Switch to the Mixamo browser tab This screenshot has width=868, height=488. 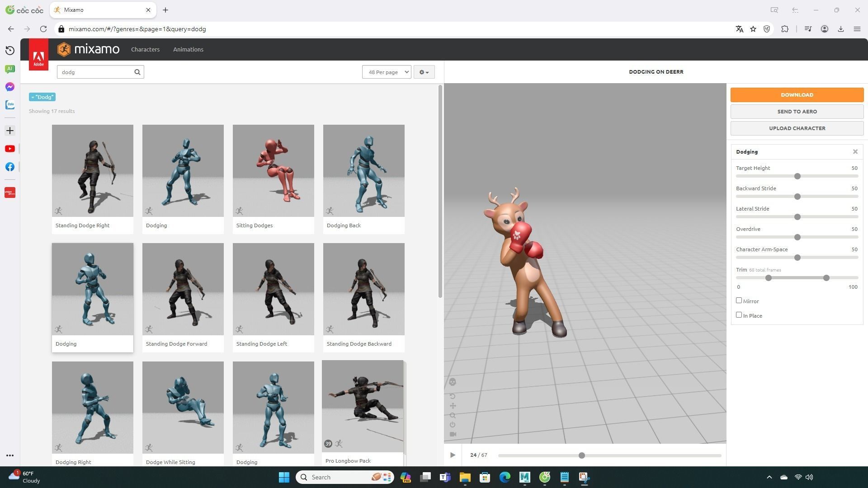click(x=103, y=10)
